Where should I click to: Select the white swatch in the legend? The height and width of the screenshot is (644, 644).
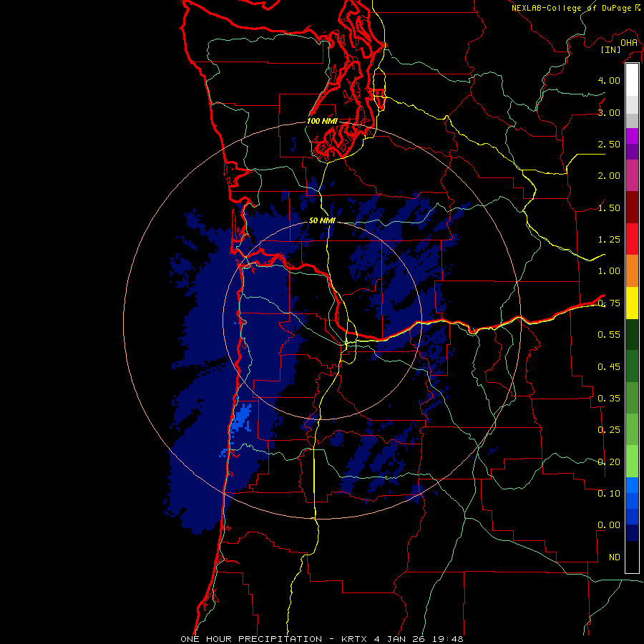click(632, 80)
